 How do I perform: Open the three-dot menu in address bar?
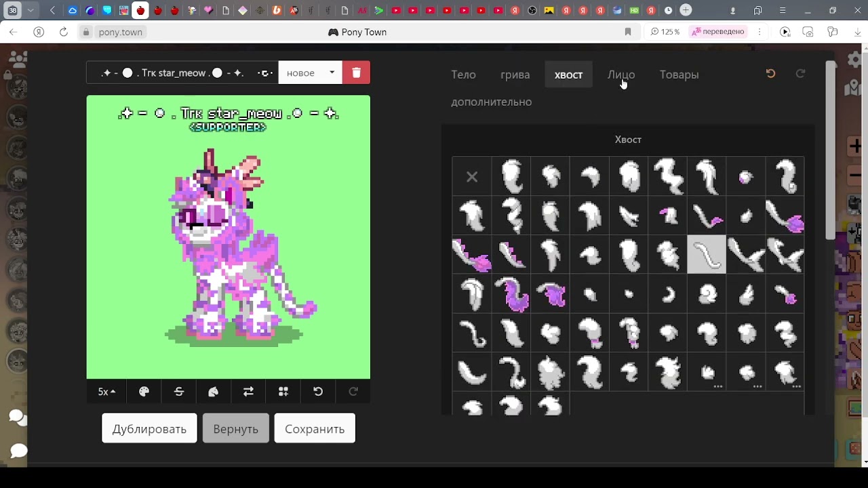759,32
